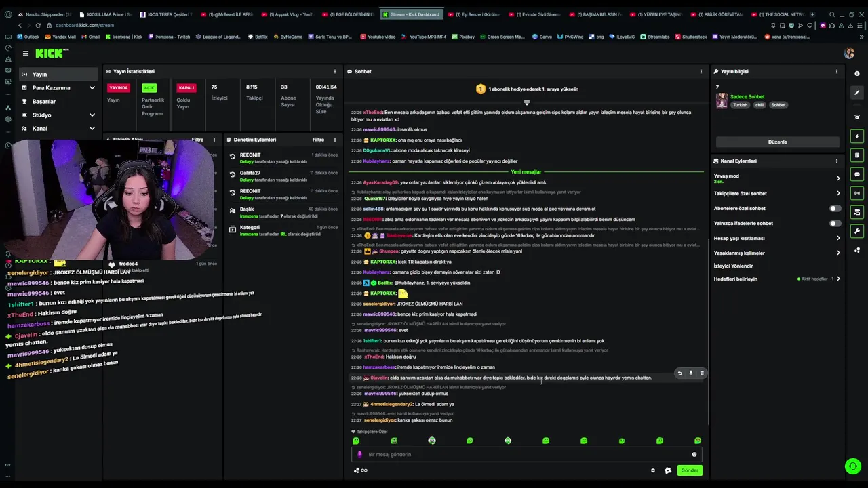
Task: Click the Düzenle button
Action: (777, 142)
